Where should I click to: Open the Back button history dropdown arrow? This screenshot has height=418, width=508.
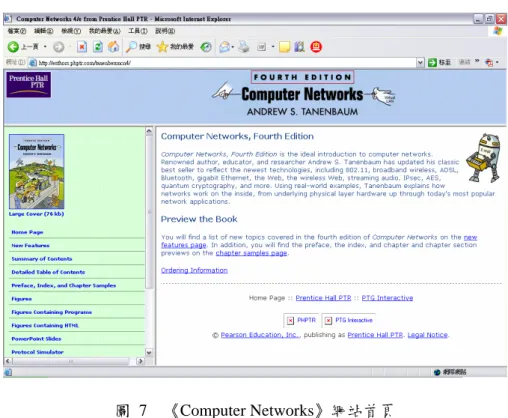click(45, 47)
